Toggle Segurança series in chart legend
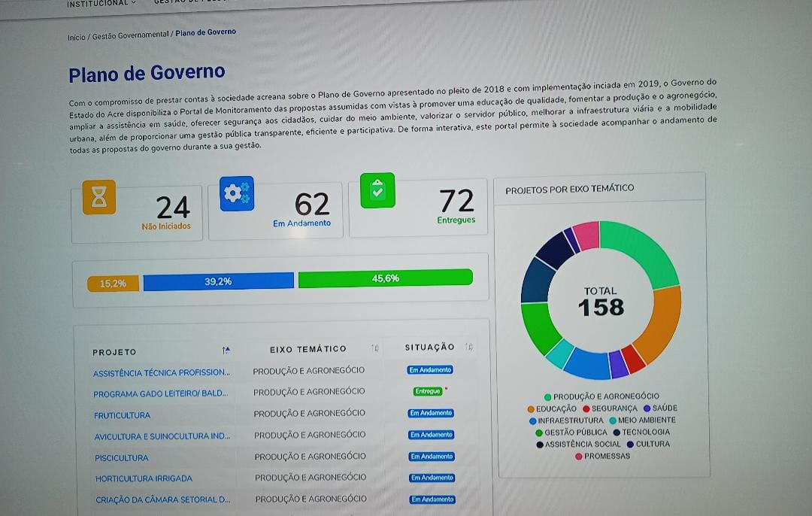Screen dimensions: 812x516 pos(586,408)
